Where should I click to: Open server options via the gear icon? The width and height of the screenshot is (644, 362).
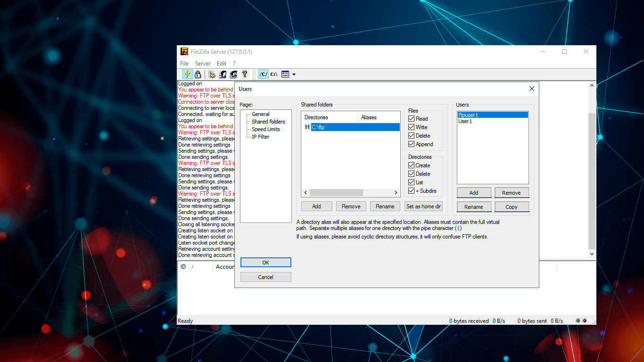(211, 74)
